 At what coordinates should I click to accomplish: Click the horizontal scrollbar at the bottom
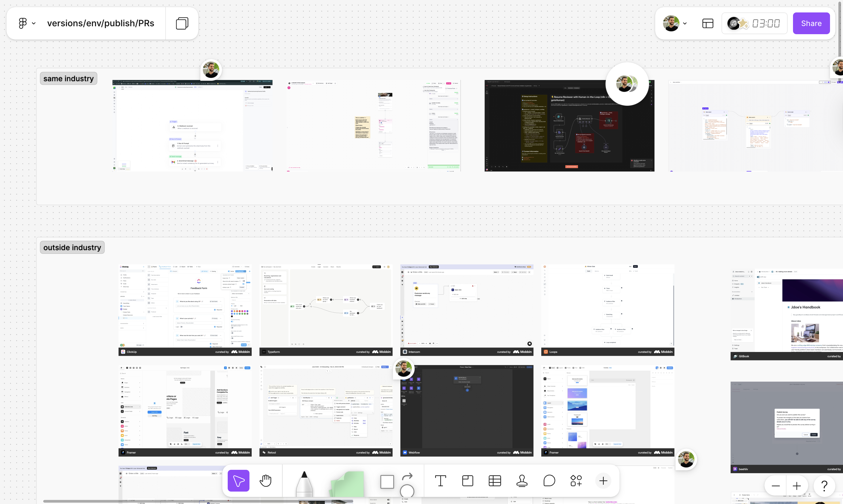198,501
